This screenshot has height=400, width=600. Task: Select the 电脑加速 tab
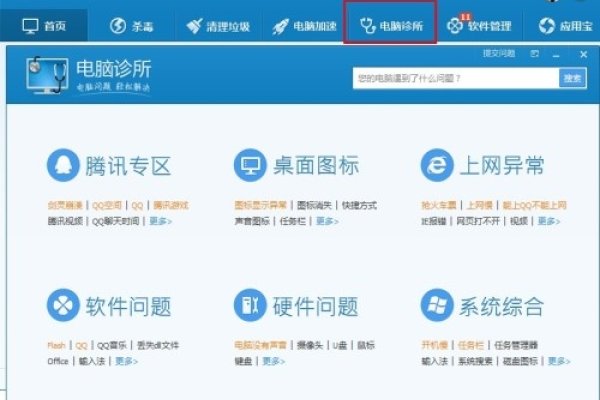[x=304, y=26]
